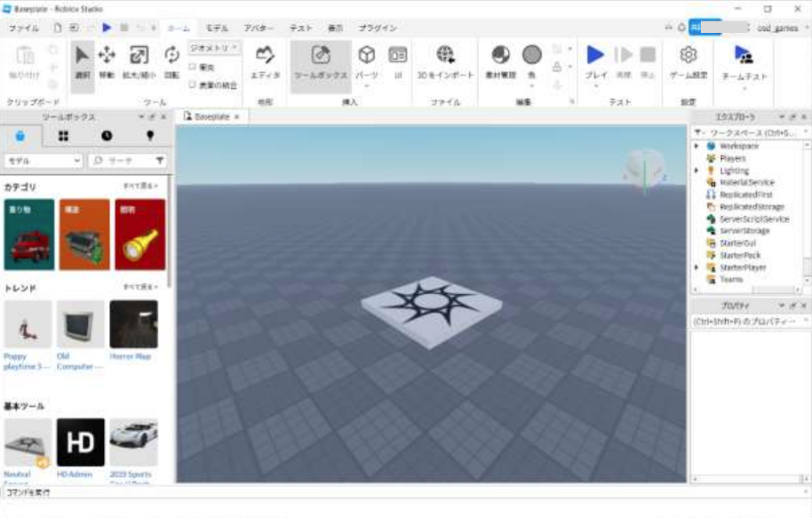Switch to the Home (ホーム) ribbon tab
The width and height of the screenshot is (812, 518).
pos(179,28)
